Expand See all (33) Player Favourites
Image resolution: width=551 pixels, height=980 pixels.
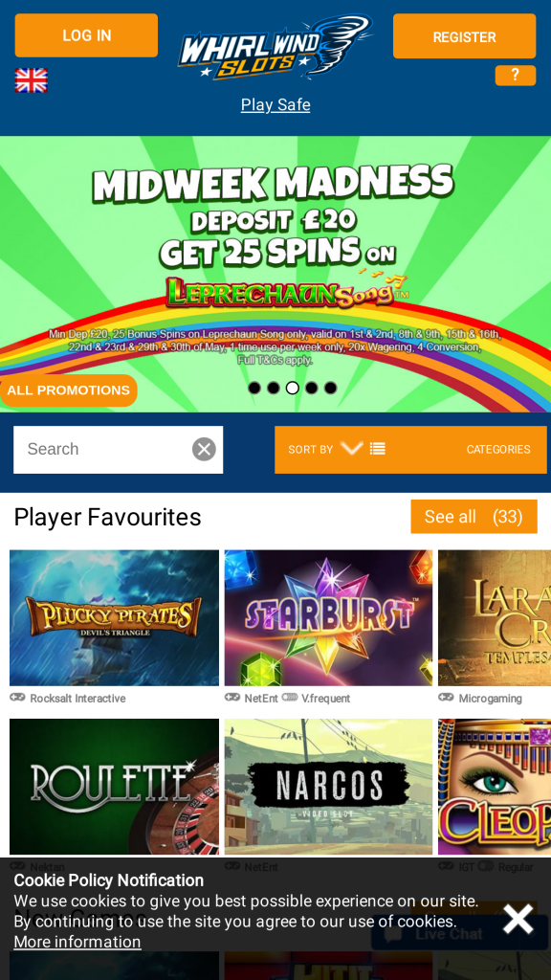click(474, 517)
